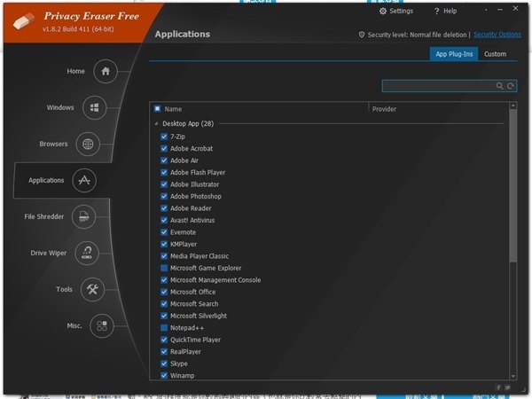
Task: Click inside the search input field
Action: 438,86
